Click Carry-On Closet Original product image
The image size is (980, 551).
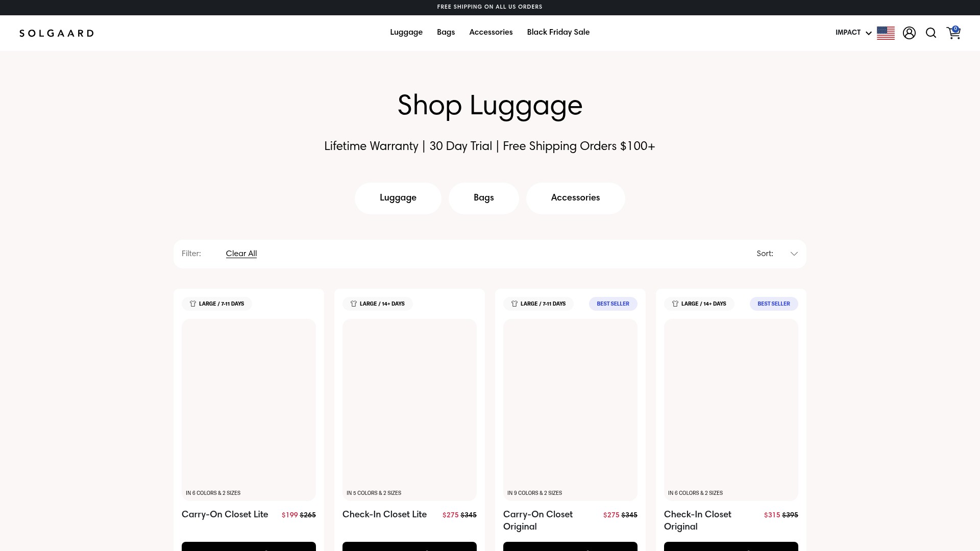pyautogui.click(x=570, y=410)
